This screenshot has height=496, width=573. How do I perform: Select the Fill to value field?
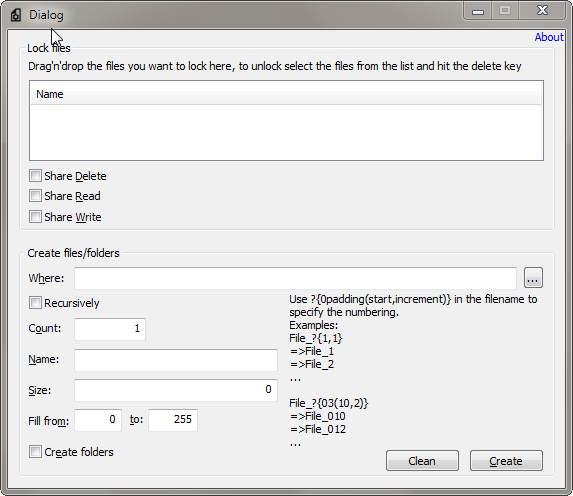point(173,420)
